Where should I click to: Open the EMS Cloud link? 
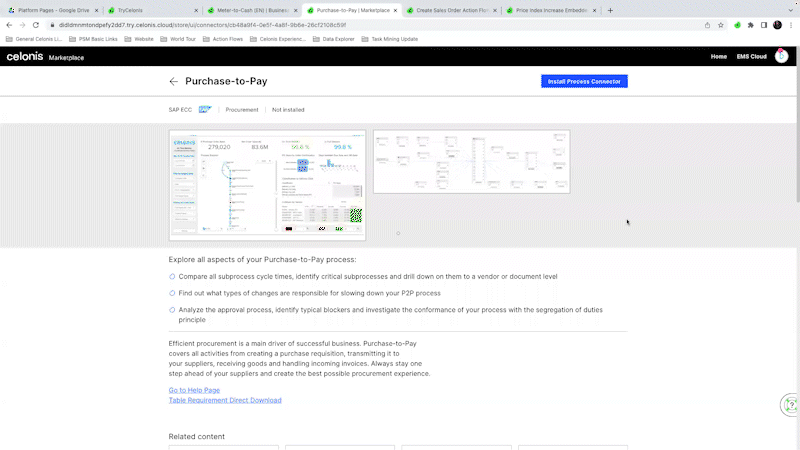pyautogui.click(x=751, y=57)
